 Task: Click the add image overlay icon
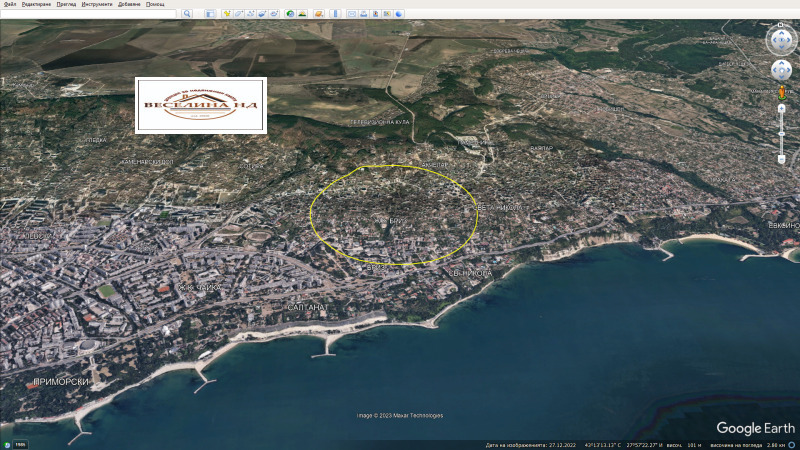pos(262,14)
